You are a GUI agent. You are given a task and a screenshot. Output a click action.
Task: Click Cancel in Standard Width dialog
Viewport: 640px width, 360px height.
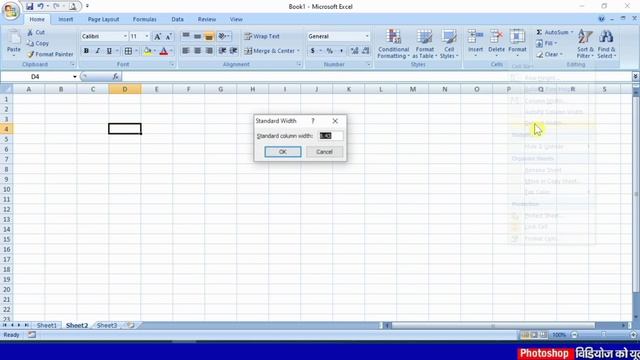pyautogui.click(x=324, y=152)
